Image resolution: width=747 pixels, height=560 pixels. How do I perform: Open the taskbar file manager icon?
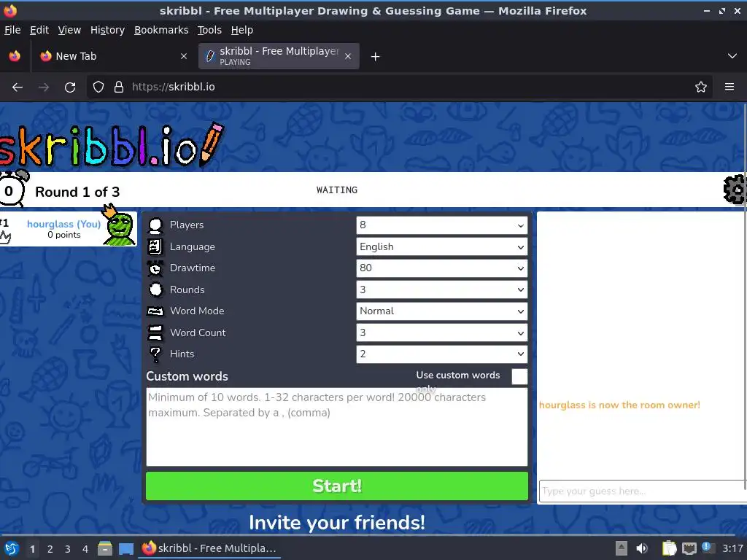coord(105,548)
